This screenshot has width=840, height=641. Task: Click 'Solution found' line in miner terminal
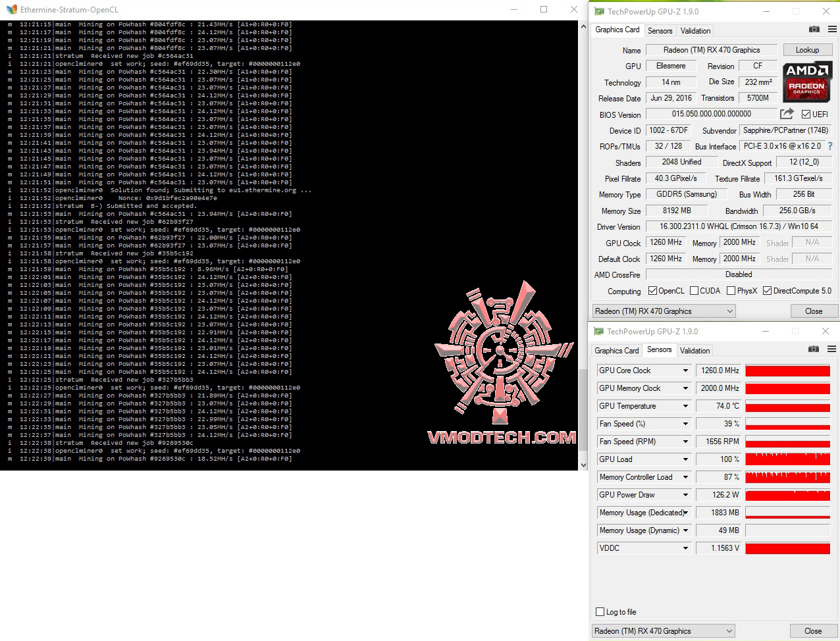pyautogui.click(x=160, y=190)
